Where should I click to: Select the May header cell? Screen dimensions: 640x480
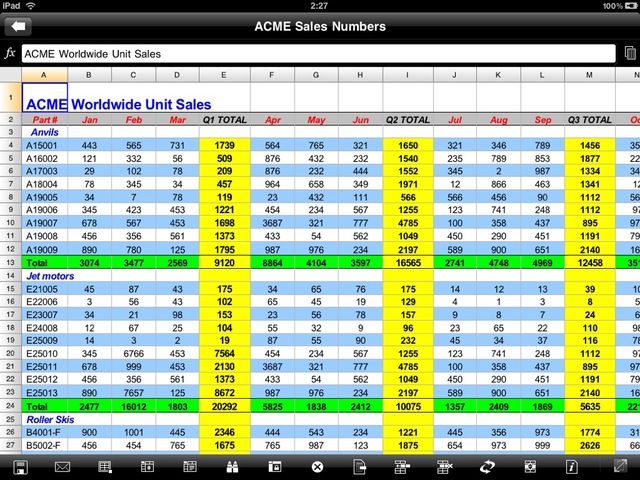(316, 120)
